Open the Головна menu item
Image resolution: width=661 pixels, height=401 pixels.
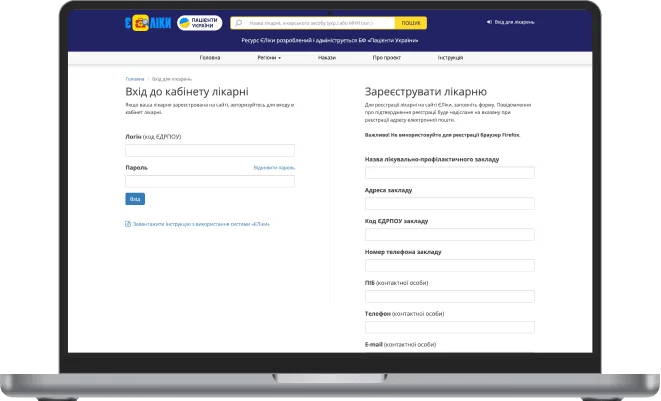[x=210, y=58]
